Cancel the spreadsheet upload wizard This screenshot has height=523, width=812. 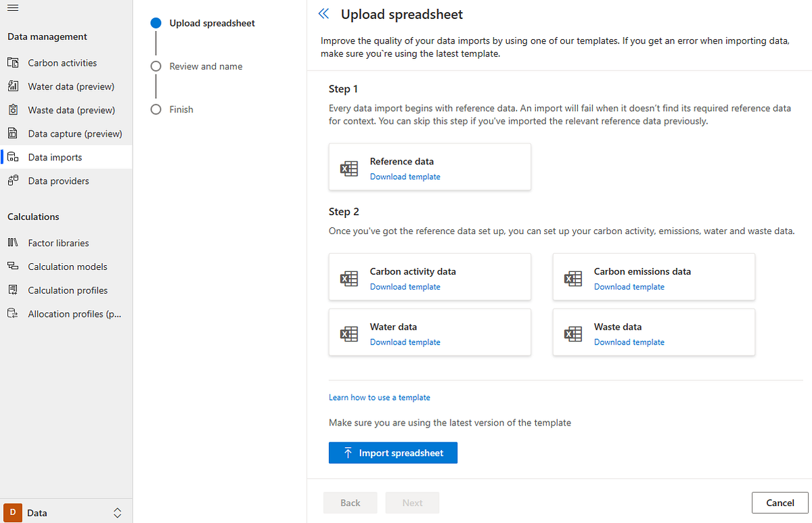pos(780,503)
